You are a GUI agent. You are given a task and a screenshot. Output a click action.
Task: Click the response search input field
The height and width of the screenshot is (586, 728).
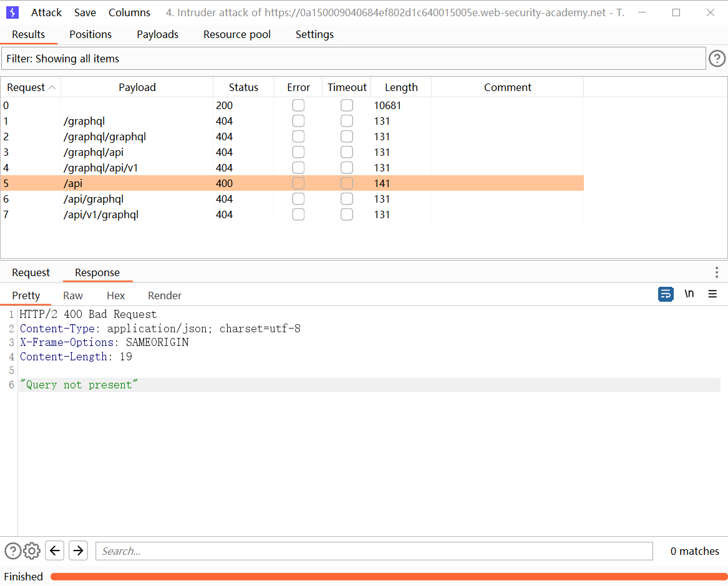click(374, 551)
